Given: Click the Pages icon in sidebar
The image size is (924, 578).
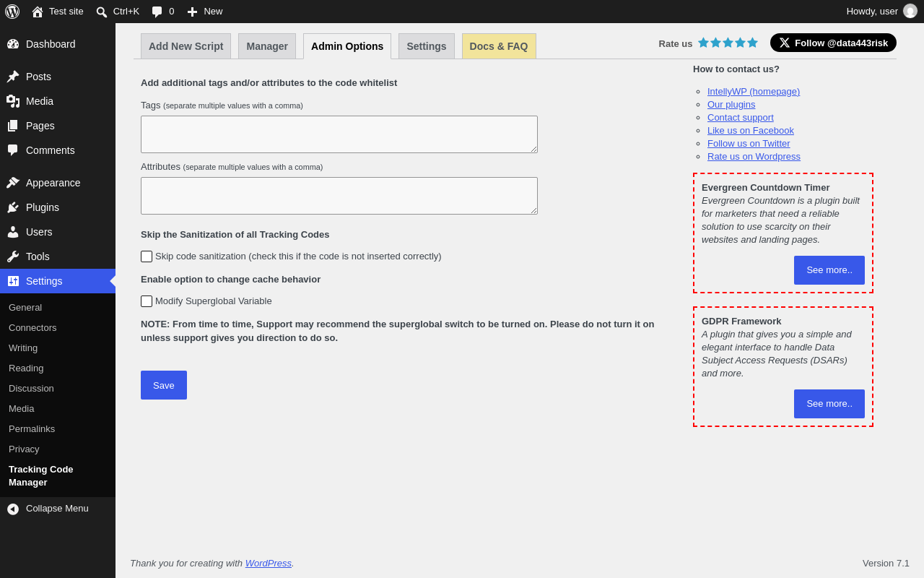Looking at the screenshot, I should tap(13, 126).
